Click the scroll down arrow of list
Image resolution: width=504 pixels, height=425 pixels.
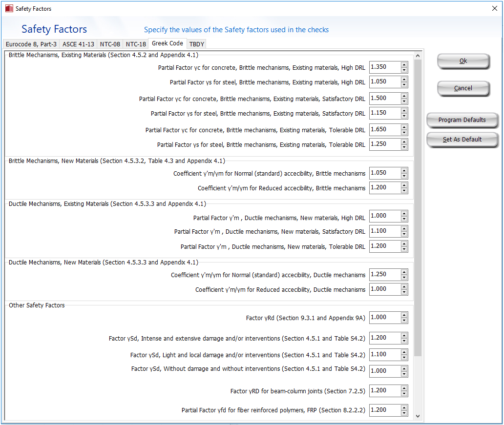[418, 416]
